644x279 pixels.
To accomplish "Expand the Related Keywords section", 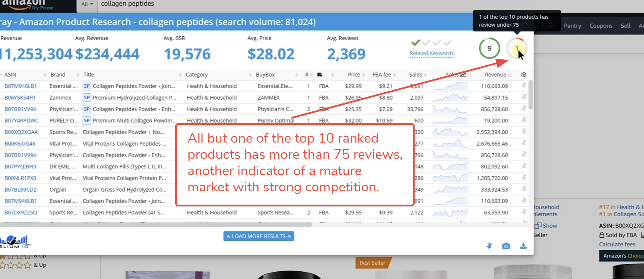I will (x=431, y=53).
